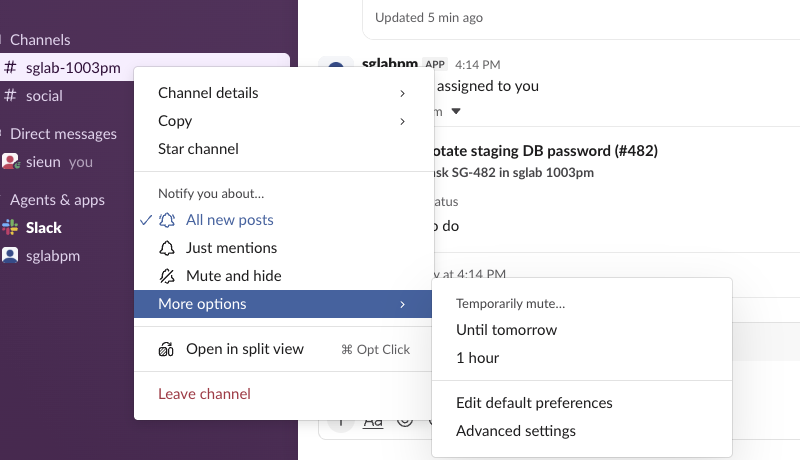
Task: Open the Copy submenu
Action: (283, 121)
